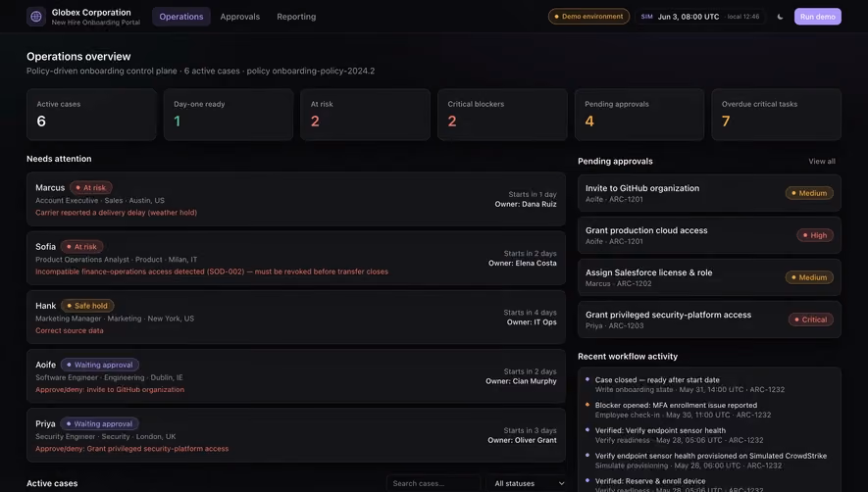Click the Run demo button
The width and height of the screenshot is (868, 492).
(818, 17)
